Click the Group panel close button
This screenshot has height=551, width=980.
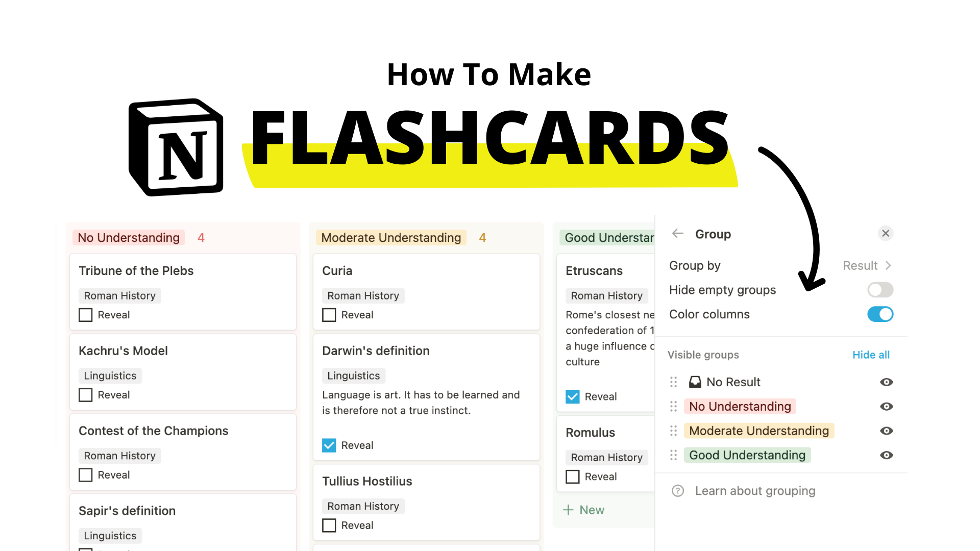click(x=887, y=234)
